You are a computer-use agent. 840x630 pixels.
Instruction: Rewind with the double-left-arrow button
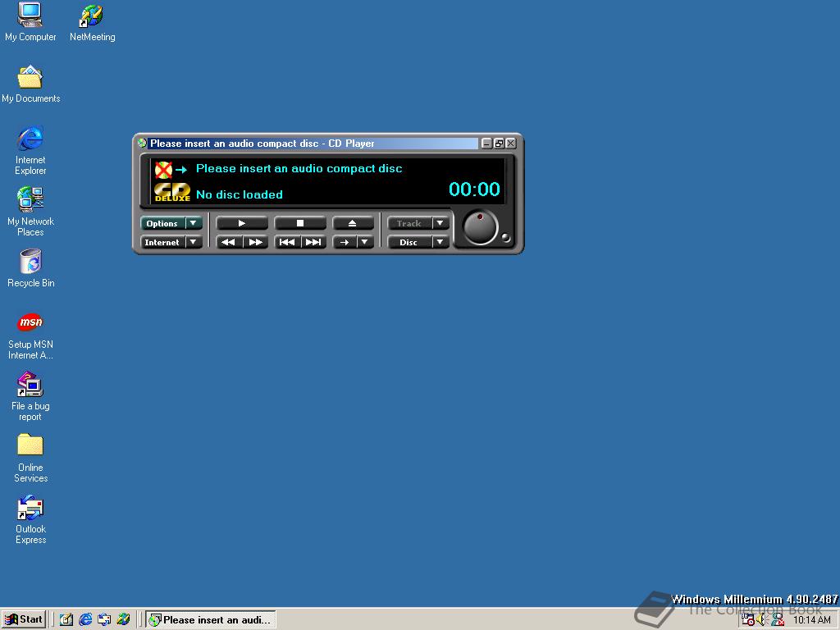point(229,242)
